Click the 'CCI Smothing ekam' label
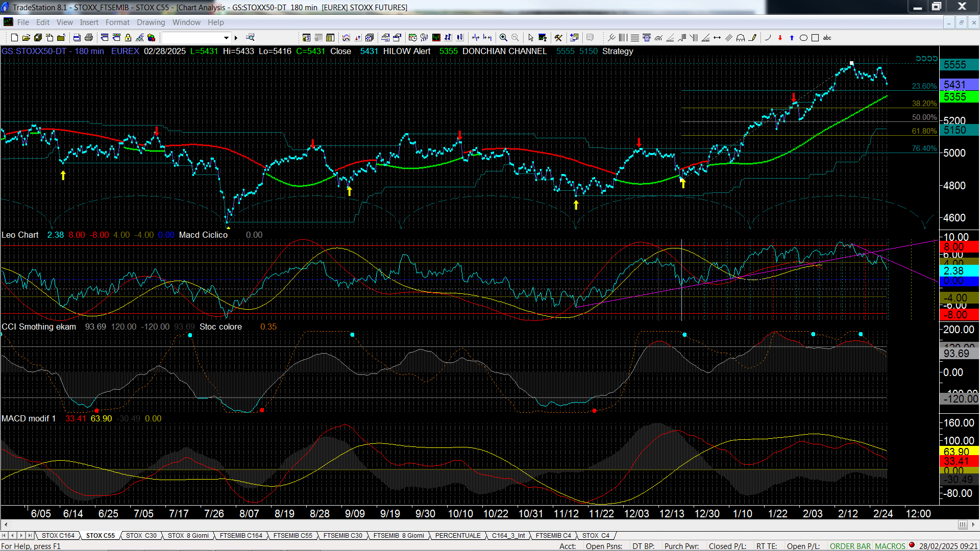The width and height of the screenshot is (980, 551). (x=39, y=327)
